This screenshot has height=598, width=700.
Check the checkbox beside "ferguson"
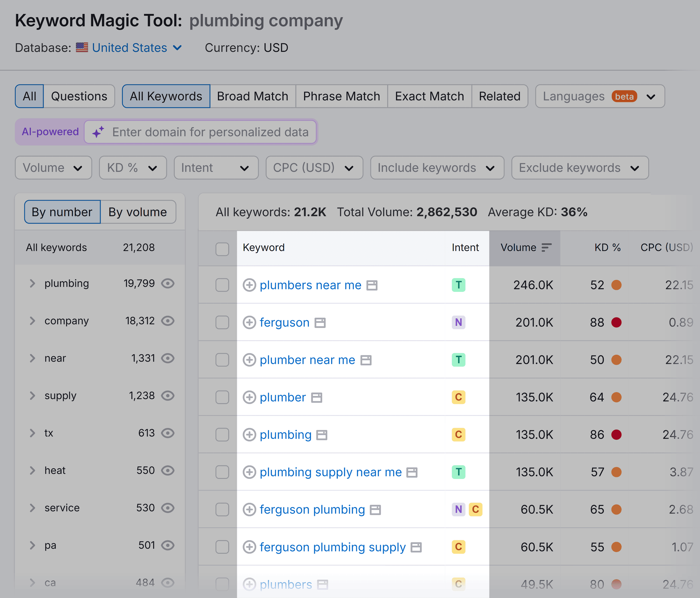222,322
